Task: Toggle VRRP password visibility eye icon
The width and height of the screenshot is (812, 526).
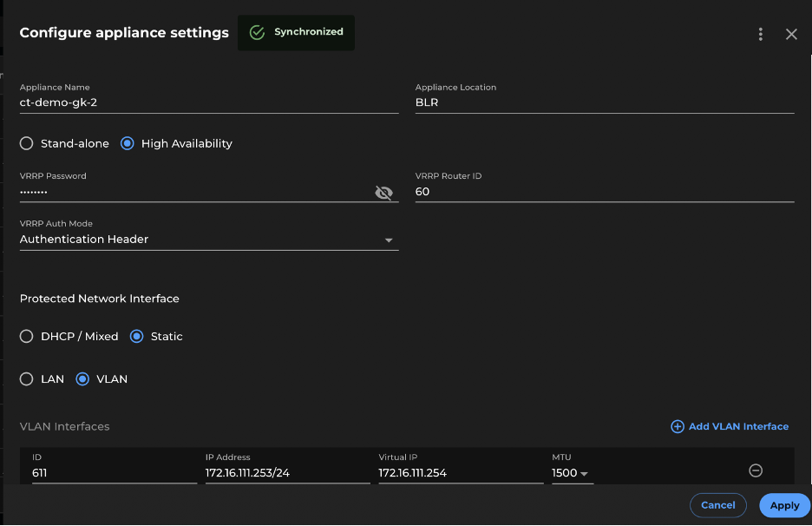Action: point(383,193)
